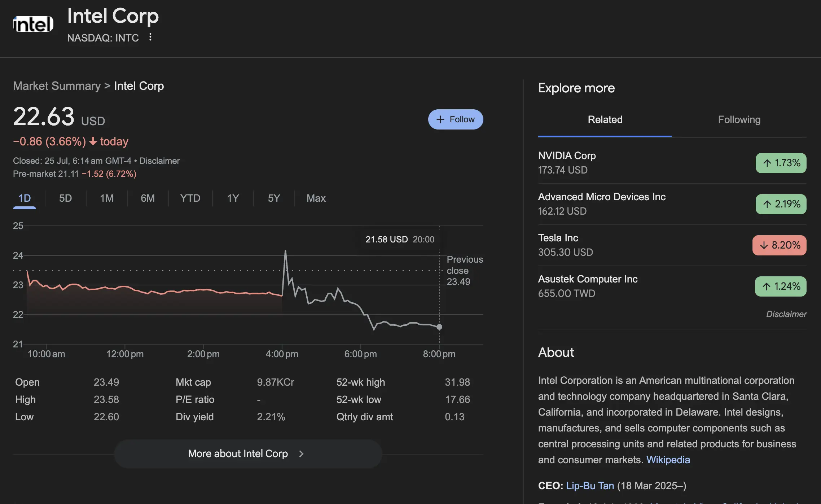Click the 4:00 pm spike peak on the chart

(285, 251)
